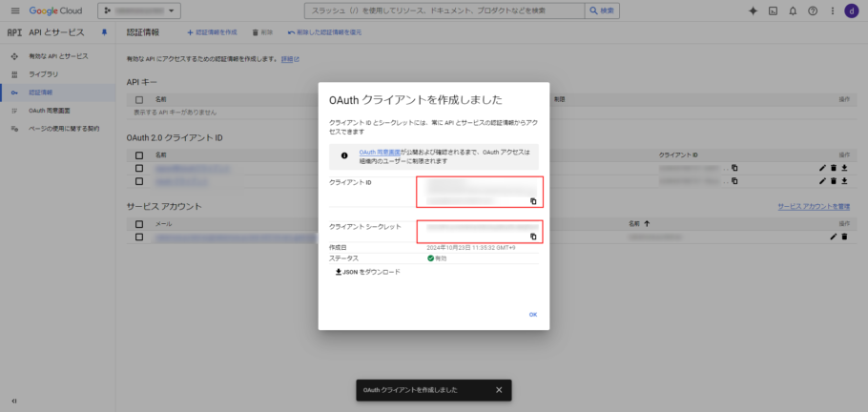The image size is (868, 412).
Task: Open the three-dot more options menu
Action: (831, 10)
